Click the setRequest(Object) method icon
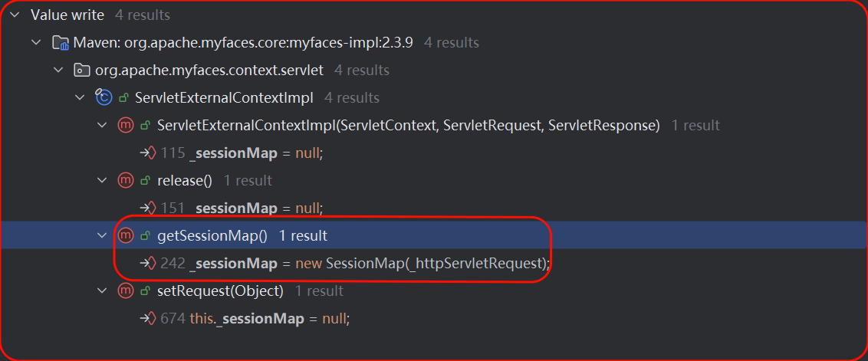This screenshot has width=868, height=361. tap(125, 291)
